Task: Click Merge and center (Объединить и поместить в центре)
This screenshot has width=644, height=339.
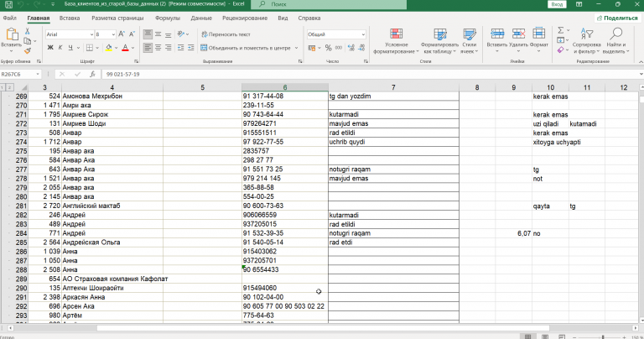Action: pyautogui.click(x=246, y=48)
